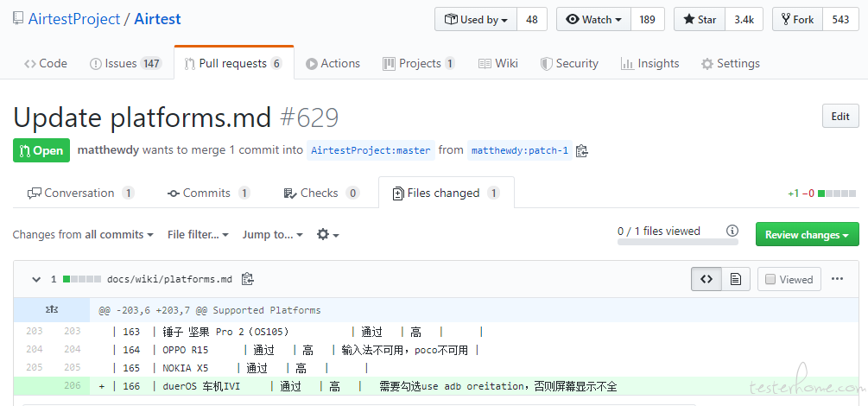This screenshot has height=406, width=868.
Task: Copy the head branch name via clipboard icon
Action: point(581,150)
